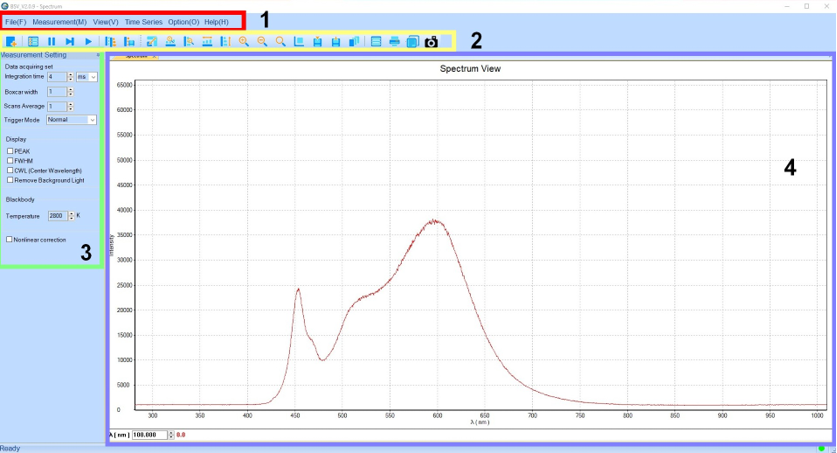Click the camera snapshot icon
This screenshot has width=837, height=453.
pyautogui.click(x=431, y=42)
